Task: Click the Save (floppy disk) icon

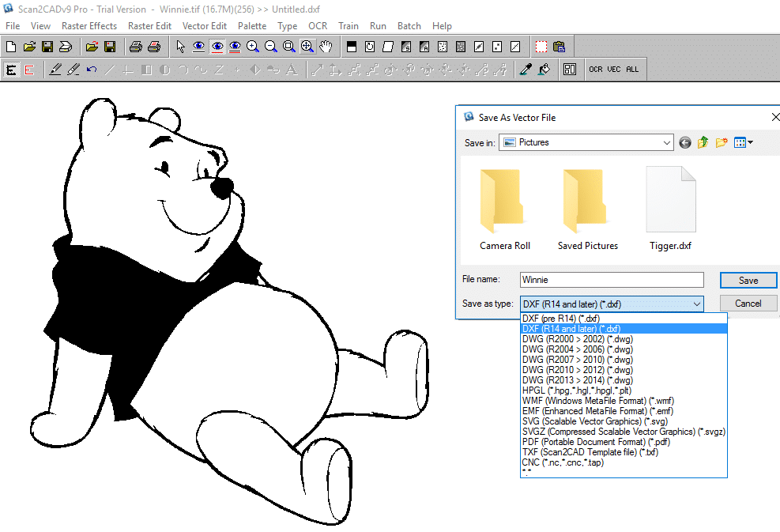Action: click(x=47, y=46)
